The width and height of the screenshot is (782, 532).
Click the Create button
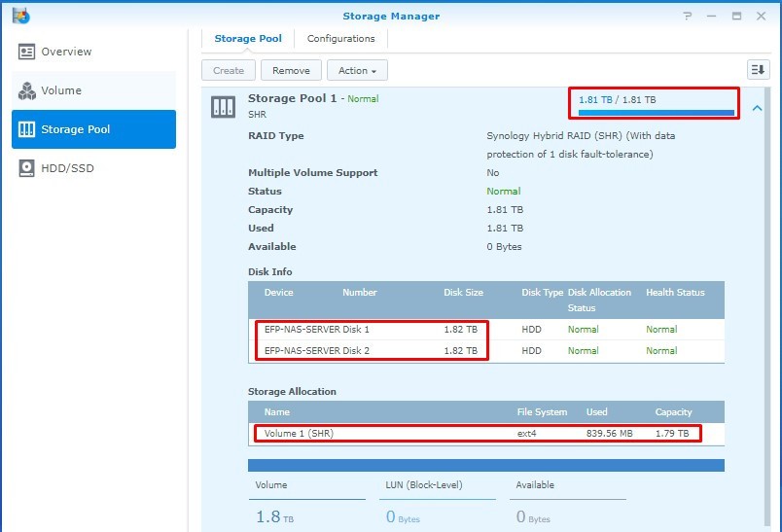tap(229, 70)
